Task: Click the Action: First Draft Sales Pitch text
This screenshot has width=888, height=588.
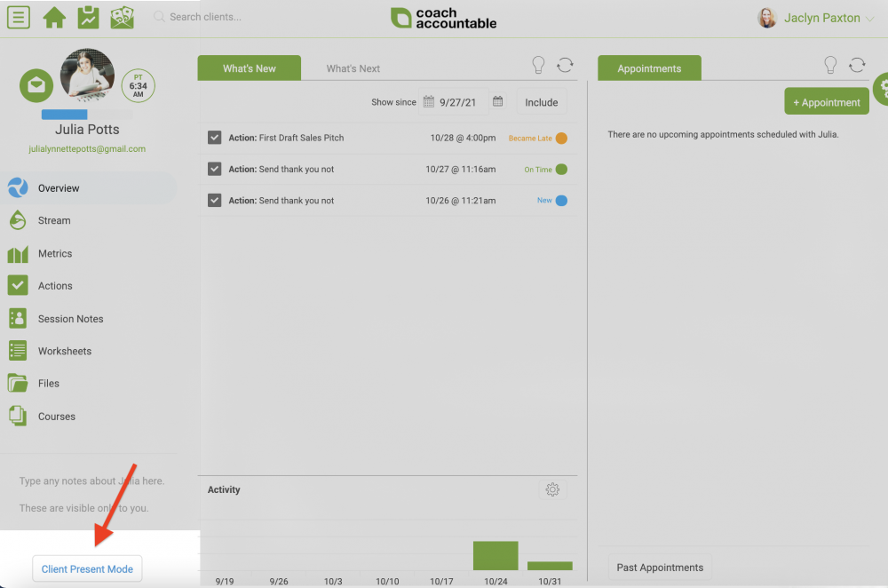Action: pyautogui.click(x=286, y=138)
